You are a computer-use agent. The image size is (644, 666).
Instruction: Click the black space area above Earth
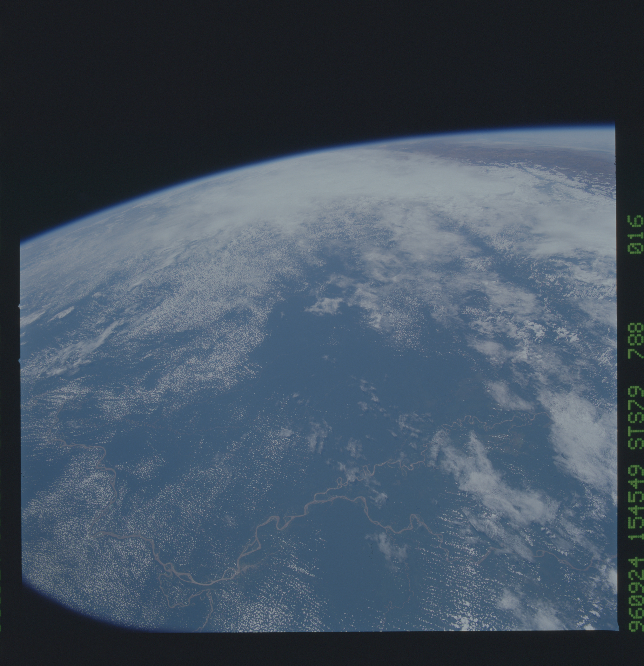238,68
